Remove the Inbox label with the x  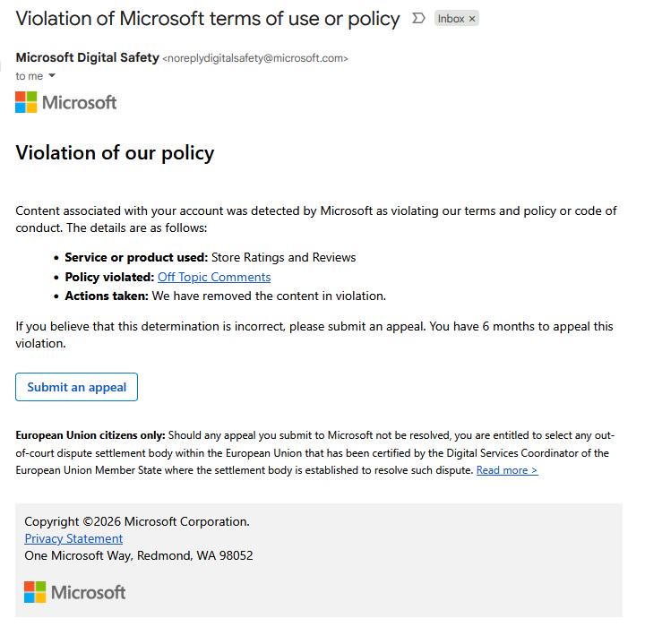click(472, 19)
